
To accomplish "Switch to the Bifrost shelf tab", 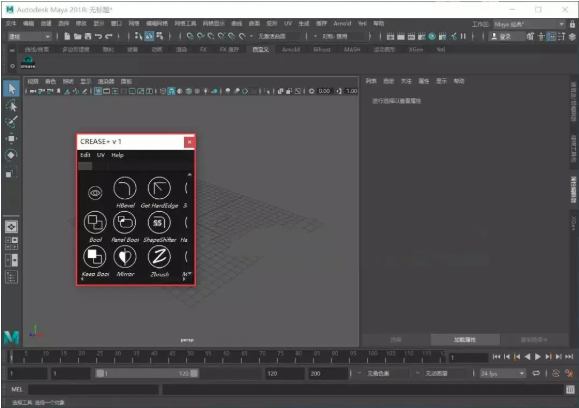I will pyautogui.click(x=322, y=49).
